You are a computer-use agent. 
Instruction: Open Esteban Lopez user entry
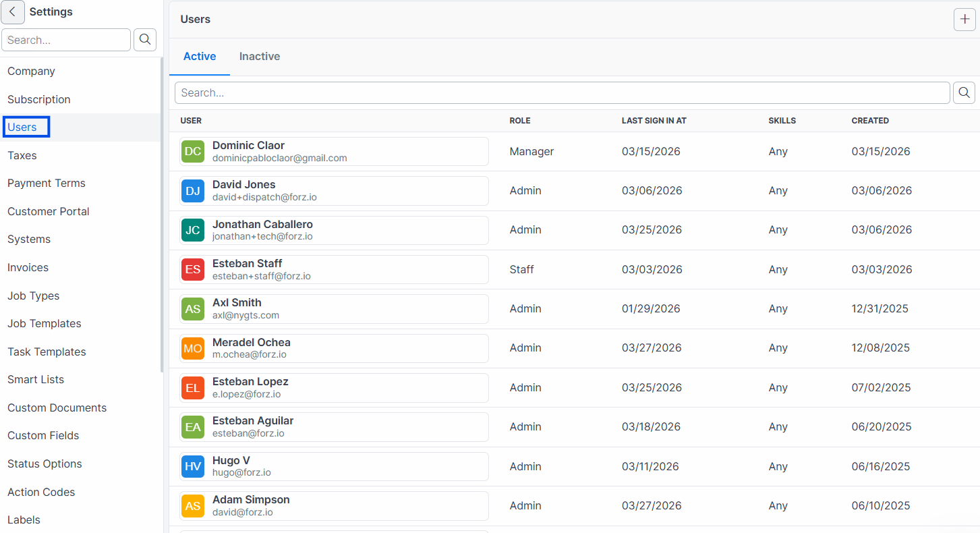click(334, 387)
